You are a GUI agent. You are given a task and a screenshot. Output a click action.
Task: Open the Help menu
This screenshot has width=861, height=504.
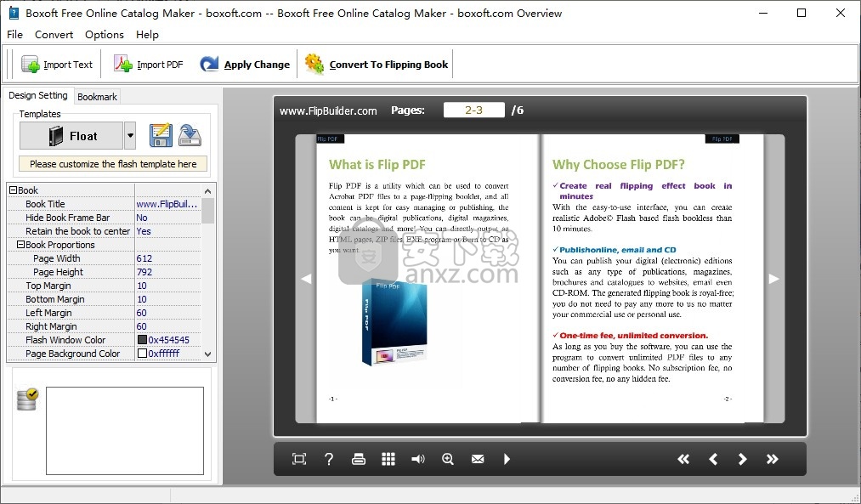(147, 35)
